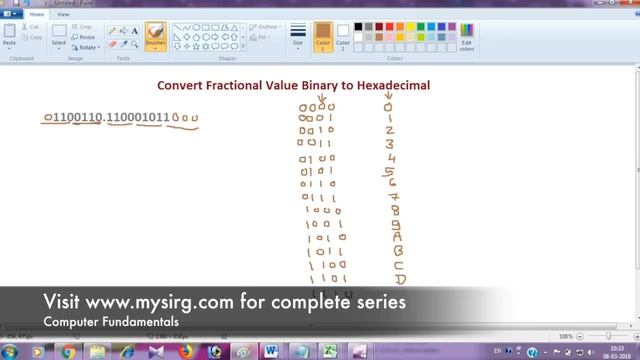Open the Rotate dropdown
The image size is (640, 360).
pos(86,47)
